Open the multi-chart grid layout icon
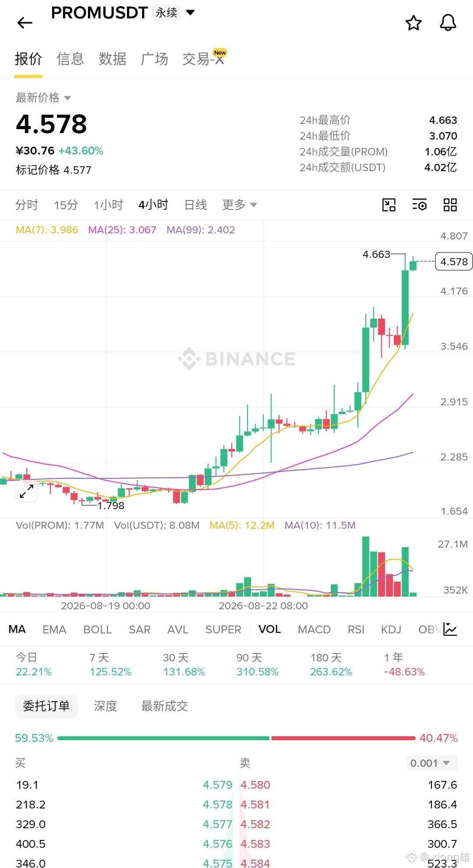 click(450, 205)
